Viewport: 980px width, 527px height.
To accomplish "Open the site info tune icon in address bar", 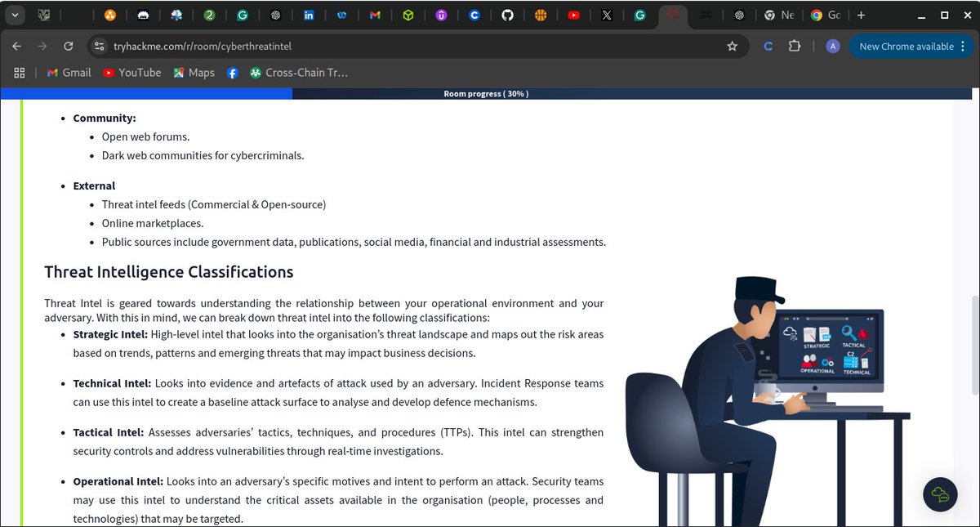I will point(98,47).
